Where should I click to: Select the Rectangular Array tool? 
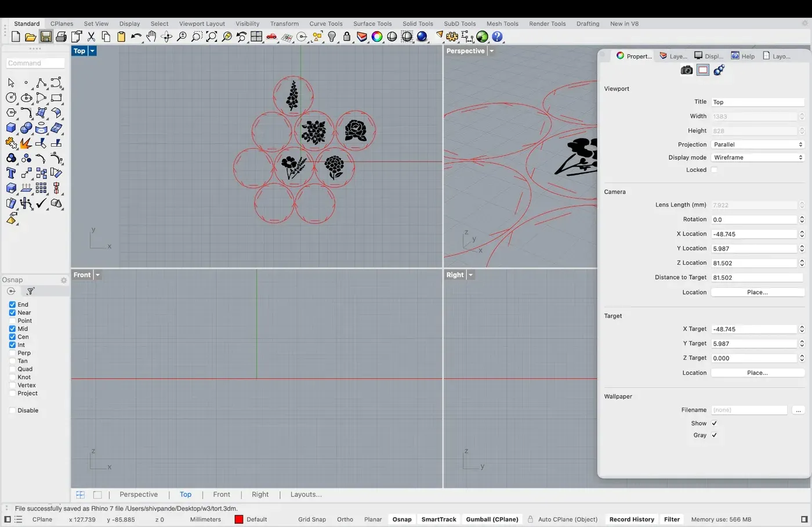coord(41,188)
